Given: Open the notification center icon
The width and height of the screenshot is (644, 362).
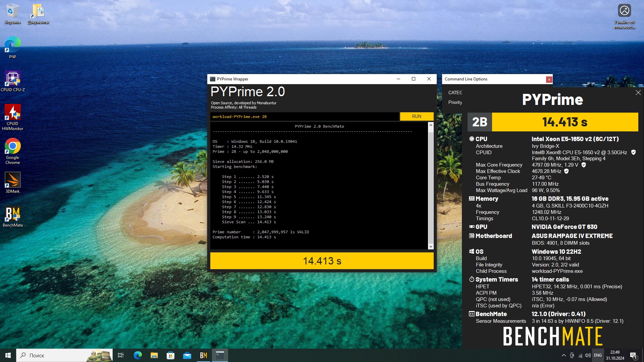Looking at the screenshot, I should tap(633, 355).
